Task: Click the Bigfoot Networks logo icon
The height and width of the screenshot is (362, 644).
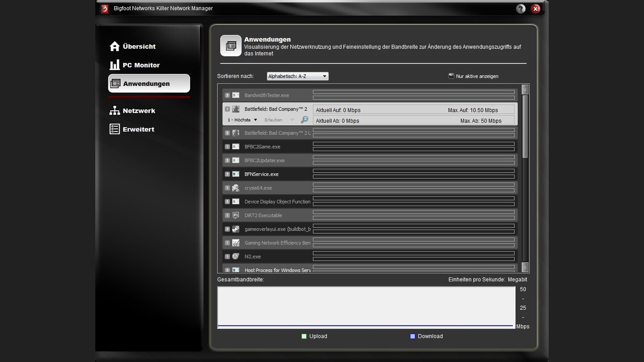Action: pos(105,8)
